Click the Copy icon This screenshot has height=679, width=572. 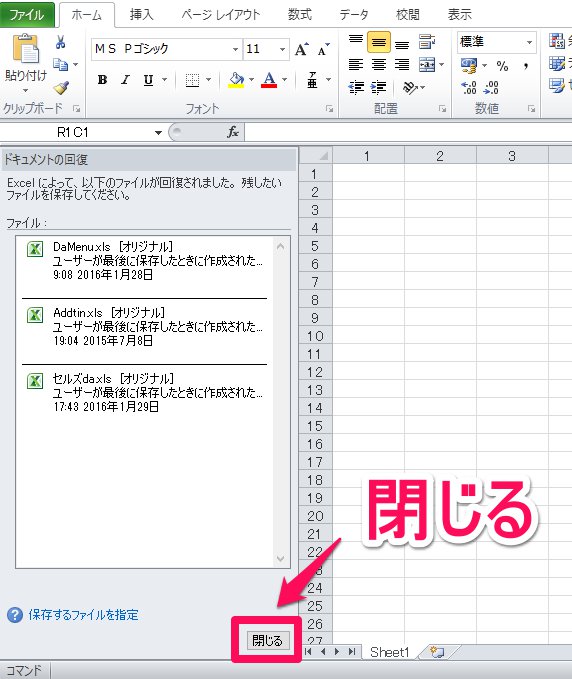[60, 65]
